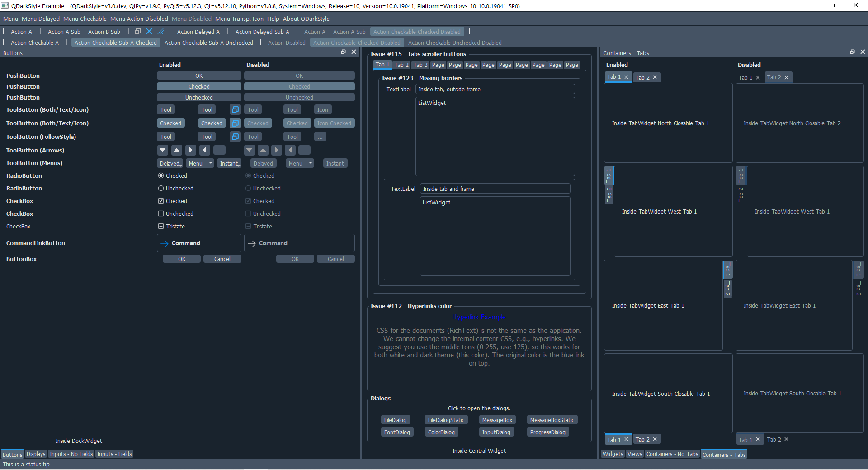Screen dimensions: 868x470
Task: Click the Hyperlink example link
Action: click(479, 317)
